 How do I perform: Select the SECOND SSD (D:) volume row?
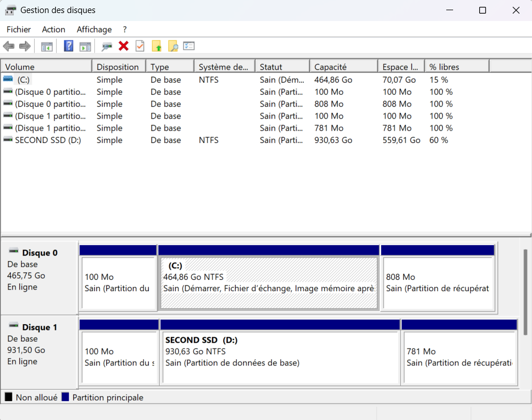(x=48, y=140)
